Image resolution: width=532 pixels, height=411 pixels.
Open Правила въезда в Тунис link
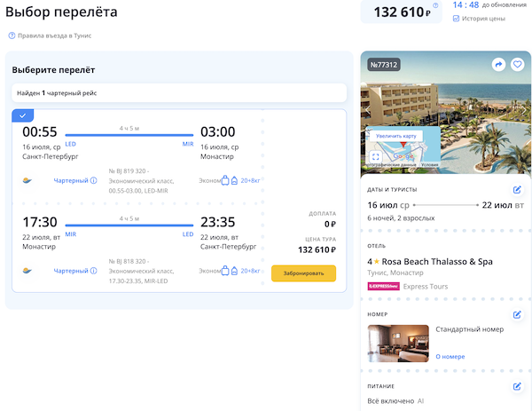coord(53,36)
